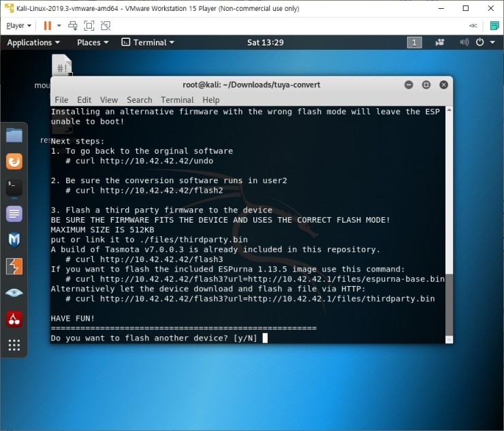
Task: Launch Burp Suite from the dock
Action: [14, 266]
